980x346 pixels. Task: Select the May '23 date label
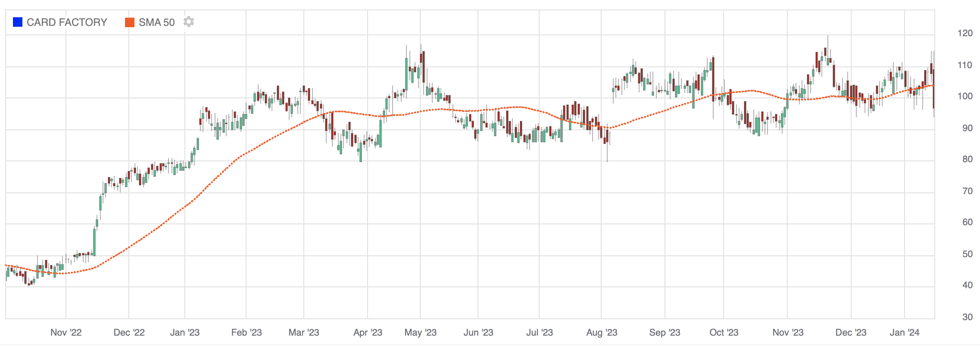click(421, 333)
